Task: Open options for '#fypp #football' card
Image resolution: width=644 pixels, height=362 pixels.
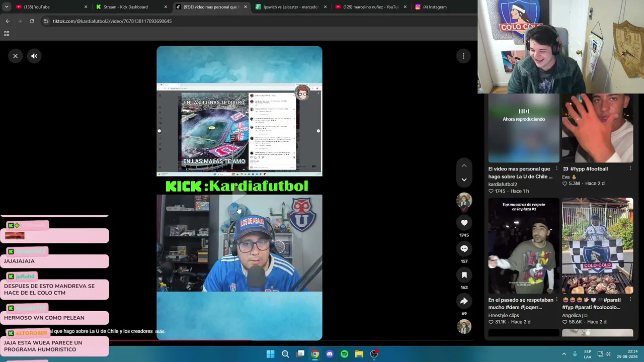Action: coord(630,169)
